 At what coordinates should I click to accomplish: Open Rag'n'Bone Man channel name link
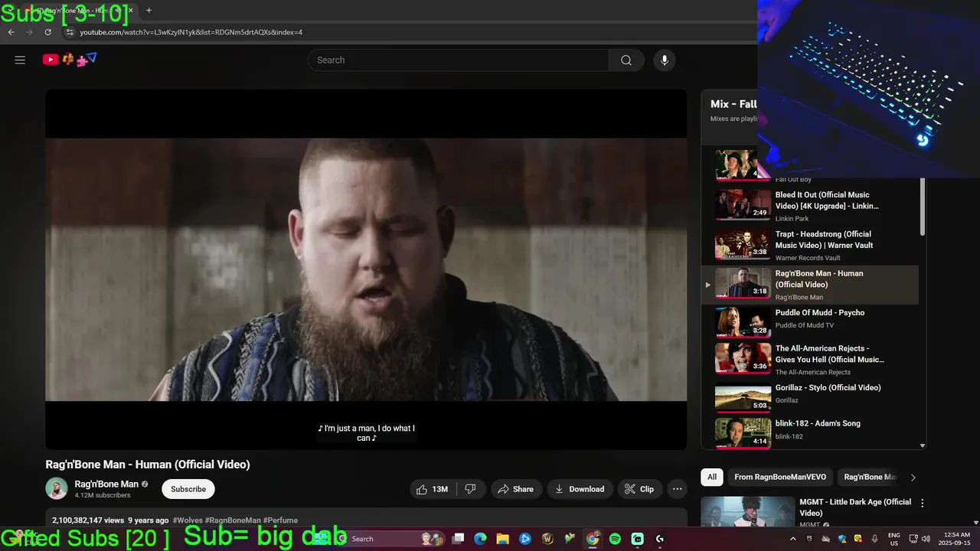coord(106,484)
